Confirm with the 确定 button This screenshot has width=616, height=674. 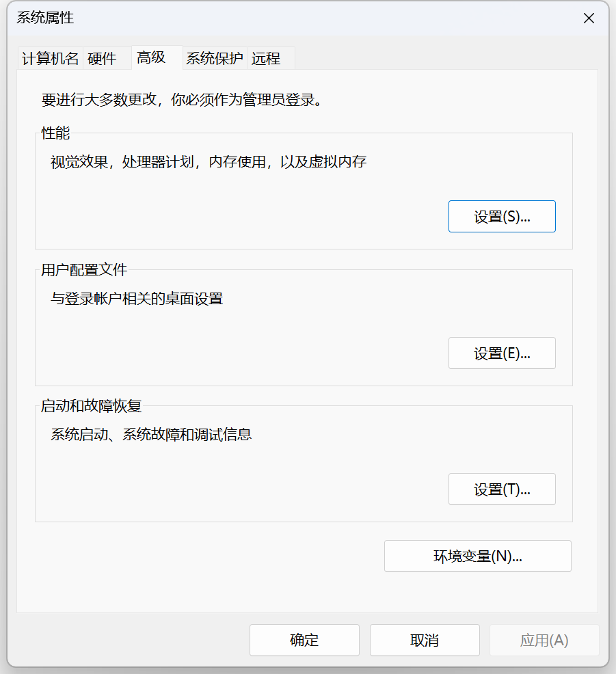pyautogui.click(x=304, y=640)
